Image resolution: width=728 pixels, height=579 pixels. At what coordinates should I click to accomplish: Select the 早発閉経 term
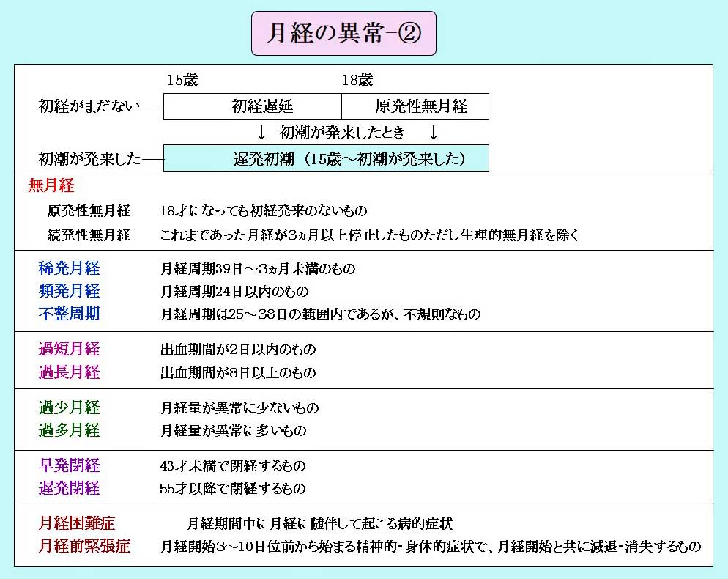coord(69,465)
